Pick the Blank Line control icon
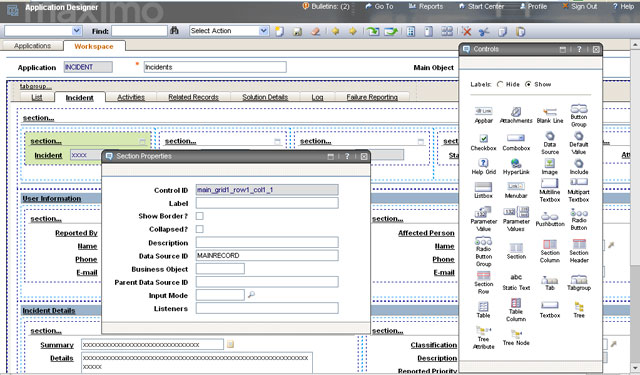This screenshot has width=640, height=375. coord(550,111)
